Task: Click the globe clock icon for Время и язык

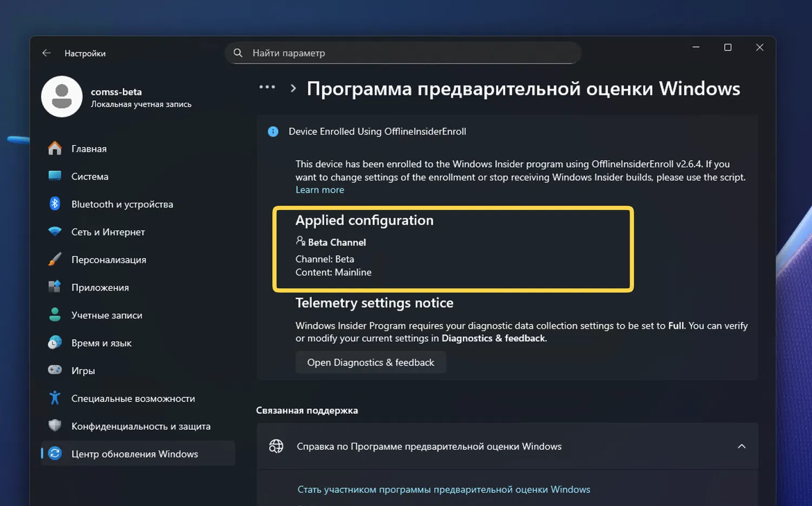Action: (x=55, y=342)
